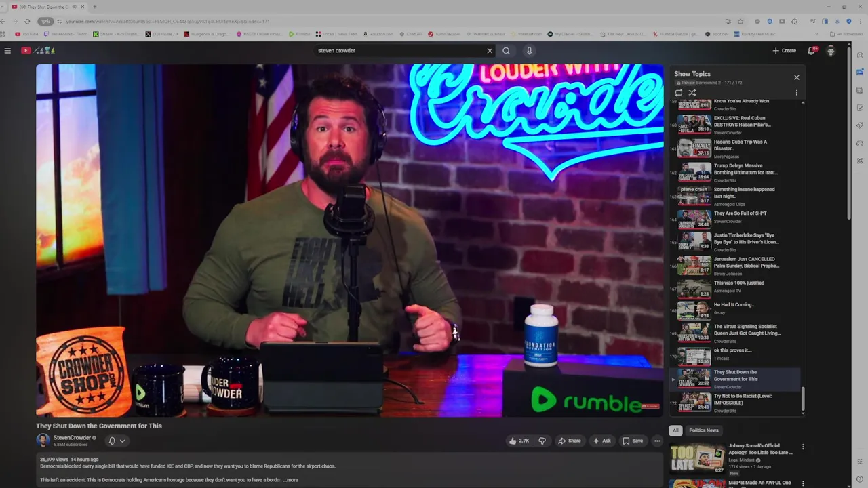Screen dimensions: 868x488
Task: Open menu for Johnny Somali recommended video
Action: pyautogui.click(x=803, y=447)
